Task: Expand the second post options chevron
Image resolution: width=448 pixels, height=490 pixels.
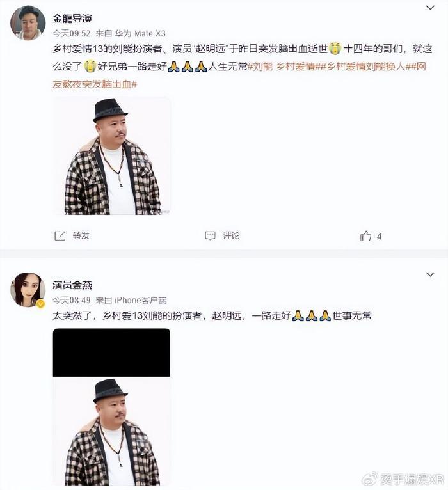Action: (431, 274)
